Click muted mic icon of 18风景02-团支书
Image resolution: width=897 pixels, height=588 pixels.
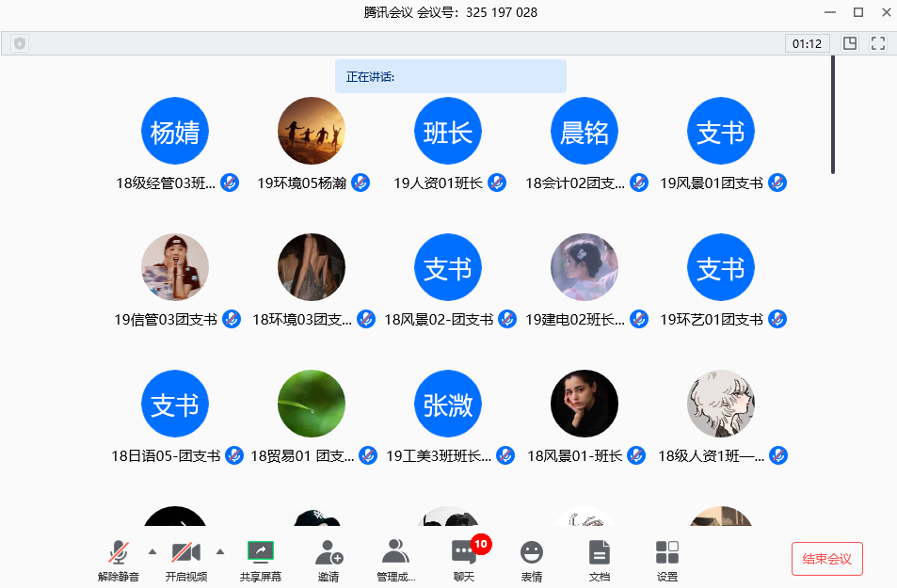[x=507, y=319]
